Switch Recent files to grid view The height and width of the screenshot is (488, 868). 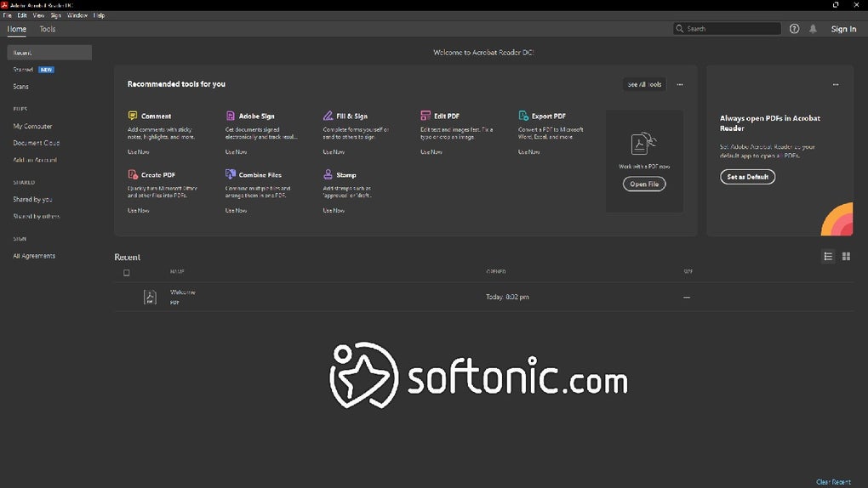pos(846,256)
